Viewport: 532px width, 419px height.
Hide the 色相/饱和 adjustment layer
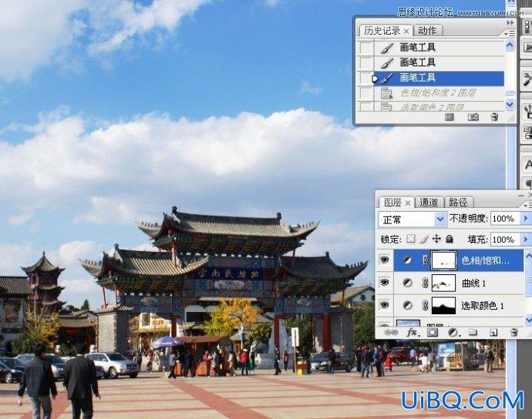coord(385,260)
